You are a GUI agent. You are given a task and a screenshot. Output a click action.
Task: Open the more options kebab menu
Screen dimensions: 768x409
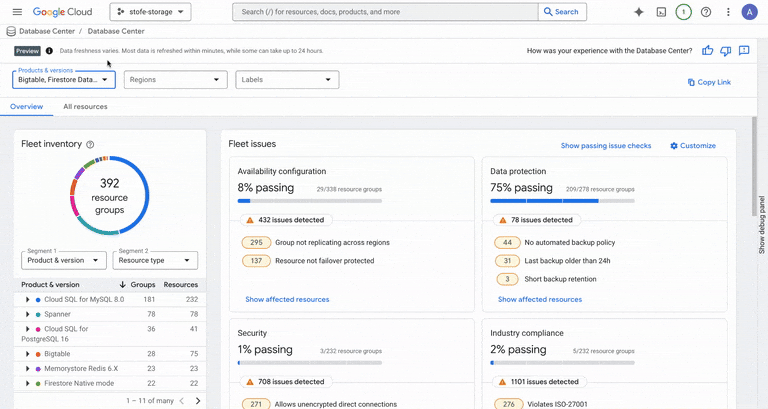[728, 12]
